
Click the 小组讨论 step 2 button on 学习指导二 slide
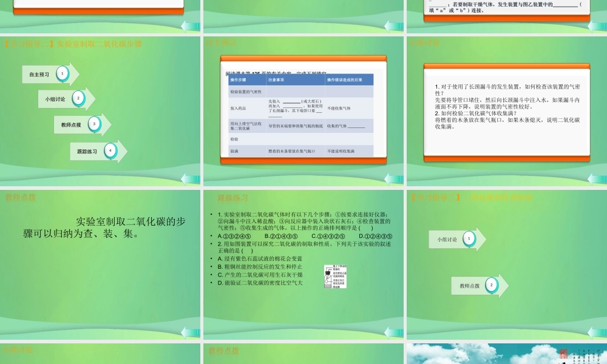click(67, 99)
